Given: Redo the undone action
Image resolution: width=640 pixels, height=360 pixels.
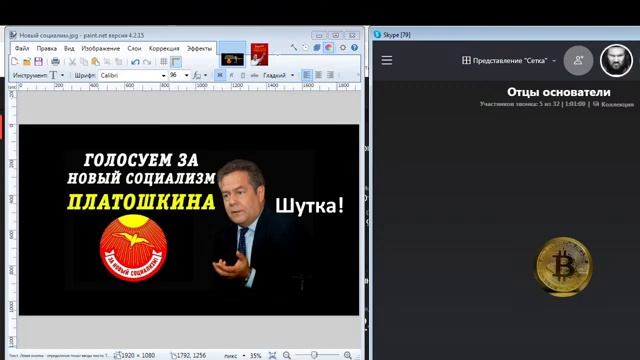Looking at the screenshot, I should [x=147, y=62].
